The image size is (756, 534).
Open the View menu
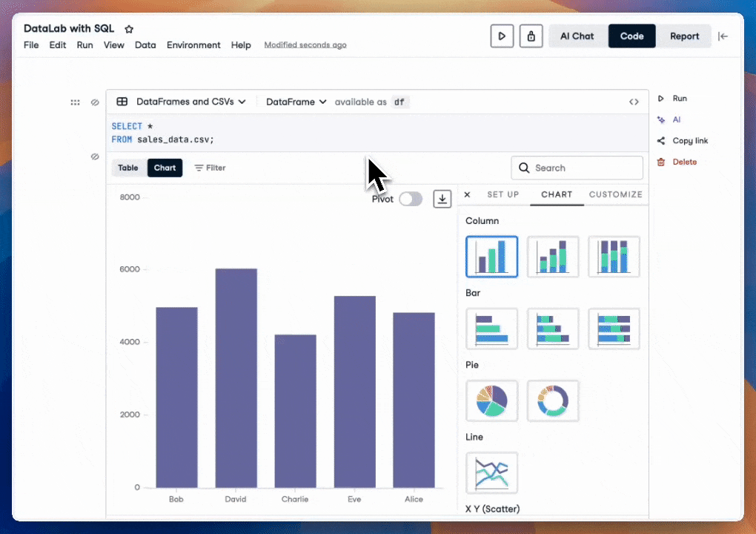tap(114, 44)
